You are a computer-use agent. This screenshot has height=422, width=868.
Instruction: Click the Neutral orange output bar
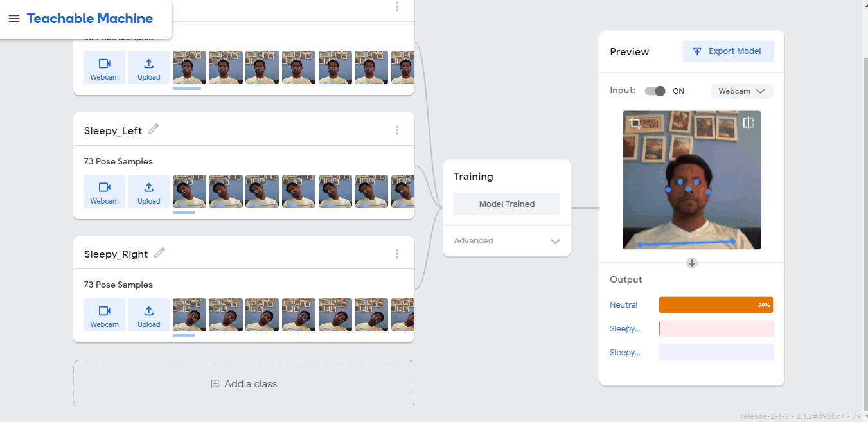point(716,305)
